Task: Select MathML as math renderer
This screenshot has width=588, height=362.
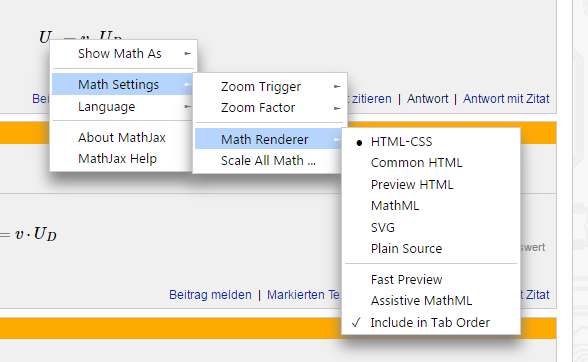Action: 430,206
